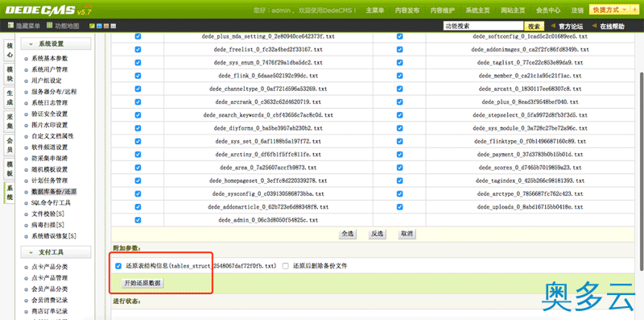Screen dimensions: 644x320
Task: Click the main page vertical scrollbar
Action: 641,171
